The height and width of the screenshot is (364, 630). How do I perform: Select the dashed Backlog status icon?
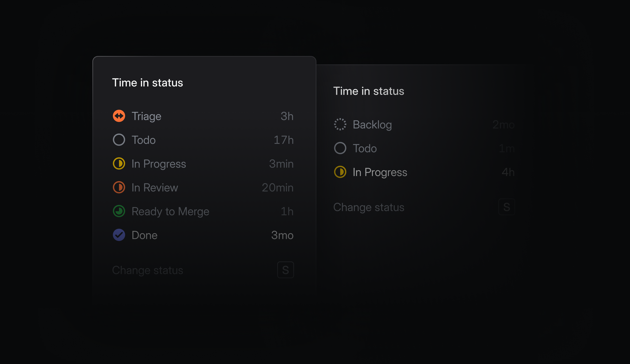pos(340,124)
